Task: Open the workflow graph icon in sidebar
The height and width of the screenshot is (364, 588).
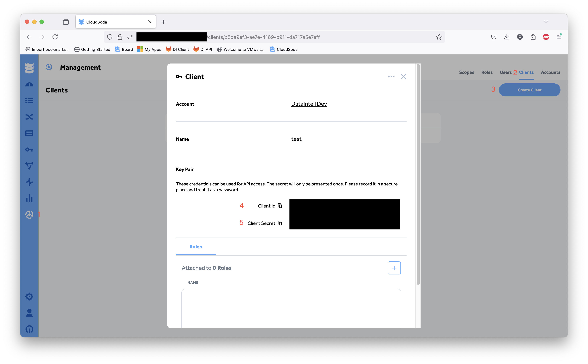Action: (29, 166)
